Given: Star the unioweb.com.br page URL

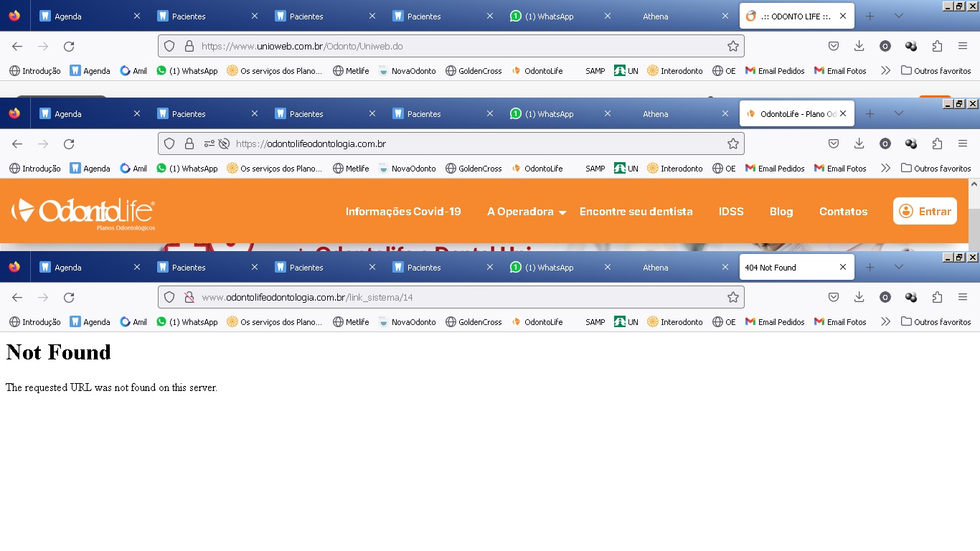Looking at the screenshot, I should point(732,46).
